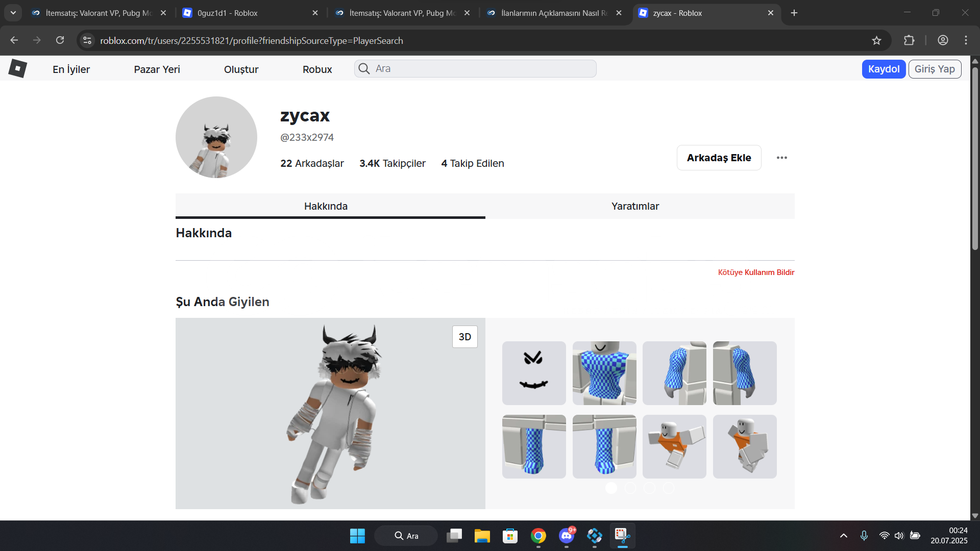This screenshot has width=980, height=551.
Task: Open 22 Arkadaşlar friends list
Action: pyautogui.click(x=312, y=163)
